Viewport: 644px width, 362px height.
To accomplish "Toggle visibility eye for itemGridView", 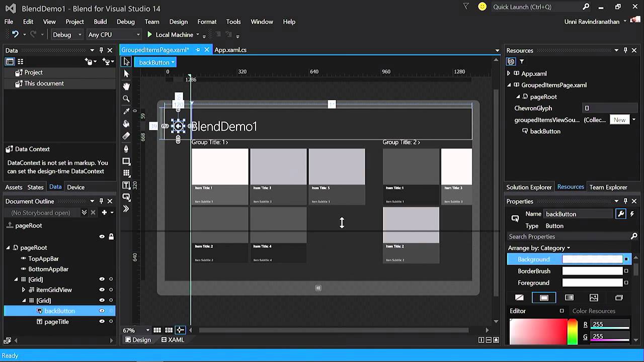I will pos(102,290).
